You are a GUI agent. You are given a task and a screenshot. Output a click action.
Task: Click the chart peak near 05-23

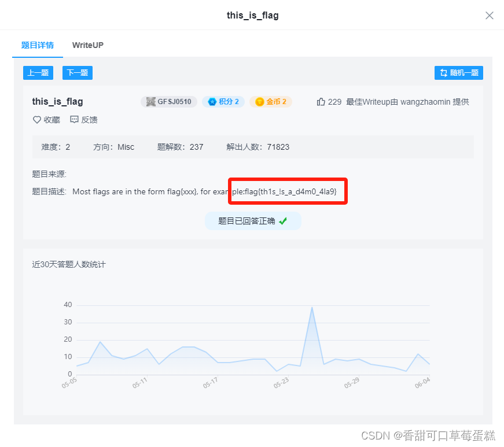[x=312, y=308]
